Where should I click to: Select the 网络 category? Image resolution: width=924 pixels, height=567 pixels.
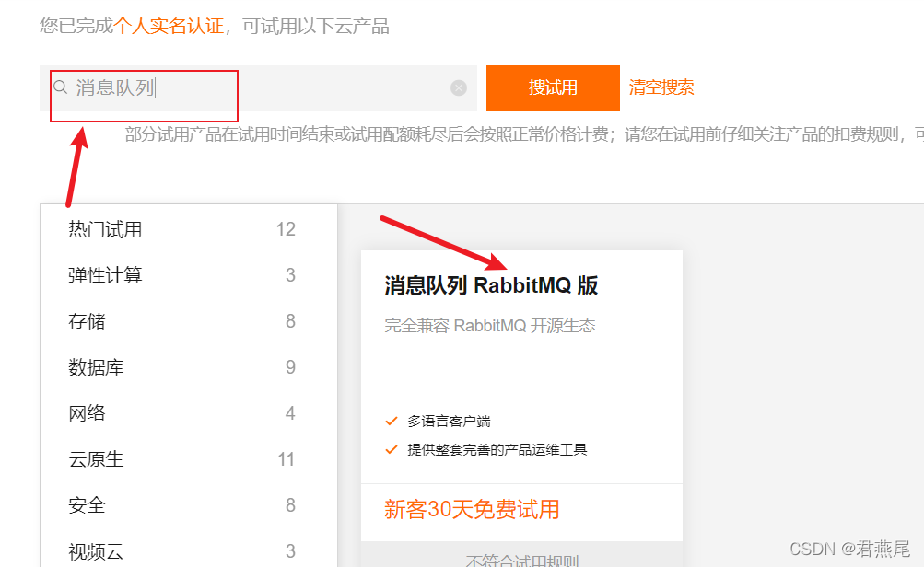click(x=87, y=412)
